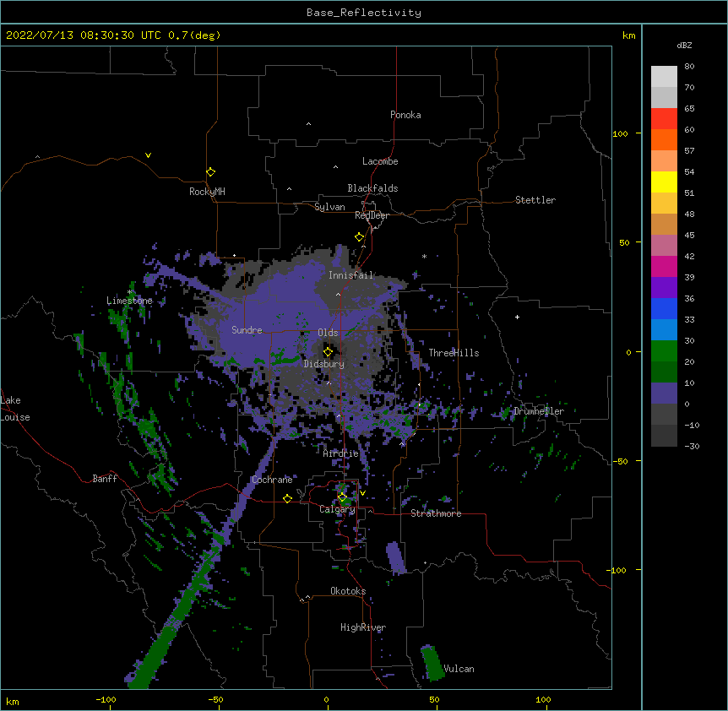Click the yellow diamond marker below Cochrane
Image resolution: width=728 pixels, height=711 pixels.
(287, 498)
